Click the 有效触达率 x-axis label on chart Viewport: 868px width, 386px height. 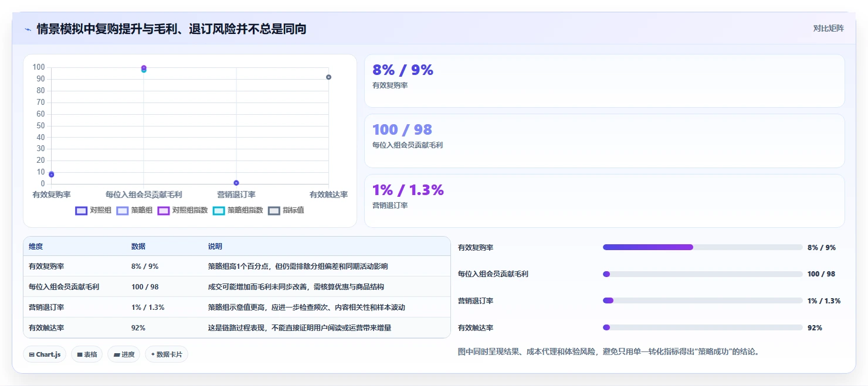[328, 194]
